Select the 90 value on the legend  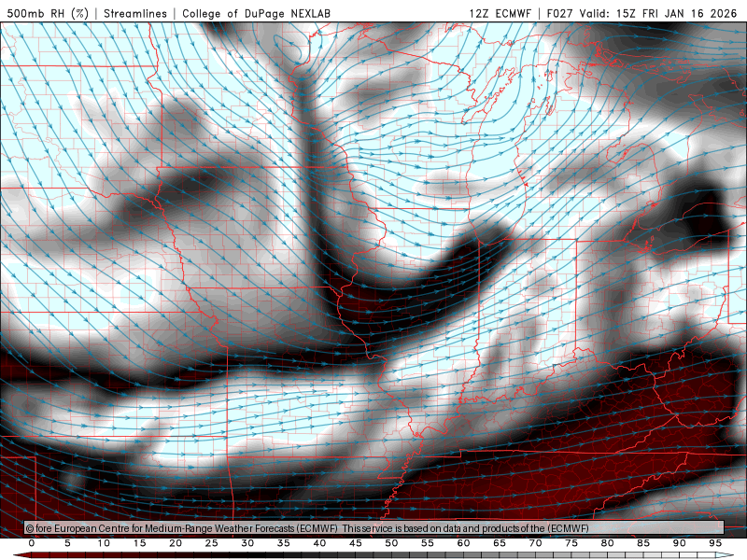(679, 543)
